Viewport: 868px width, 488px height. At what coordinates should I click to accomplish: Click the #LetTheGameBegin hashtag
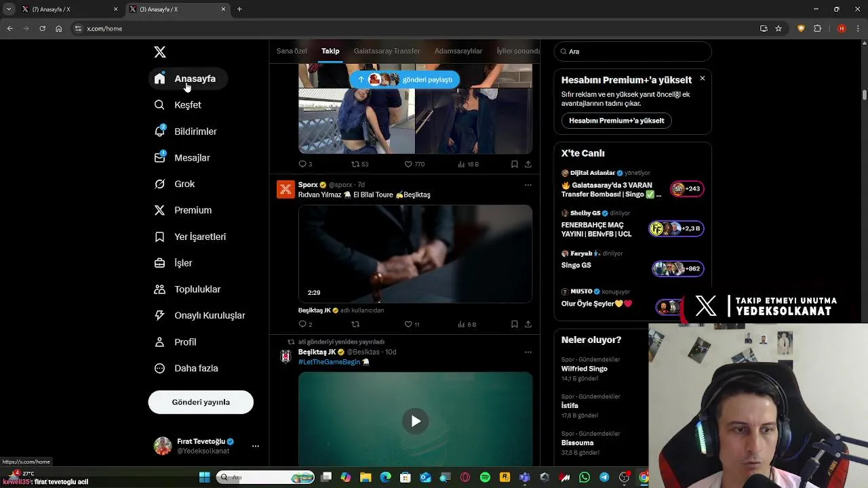(329, 362)
